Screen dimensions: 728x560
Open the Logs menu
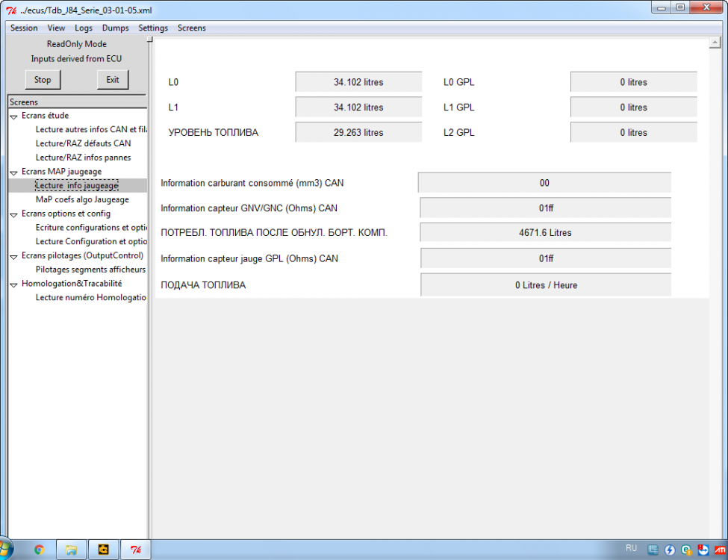tap(84, 28)
